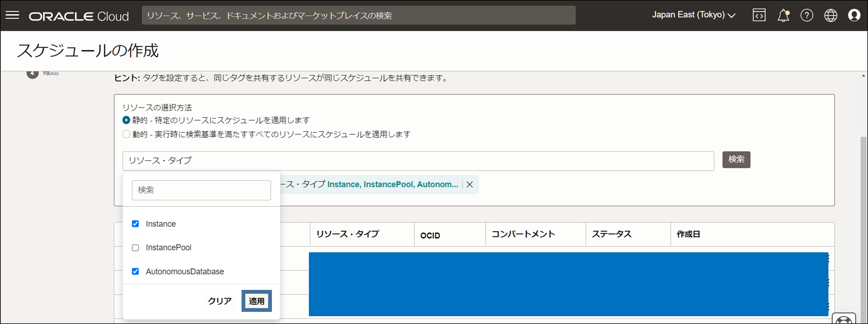Remove the resource type filter chip

469,184
